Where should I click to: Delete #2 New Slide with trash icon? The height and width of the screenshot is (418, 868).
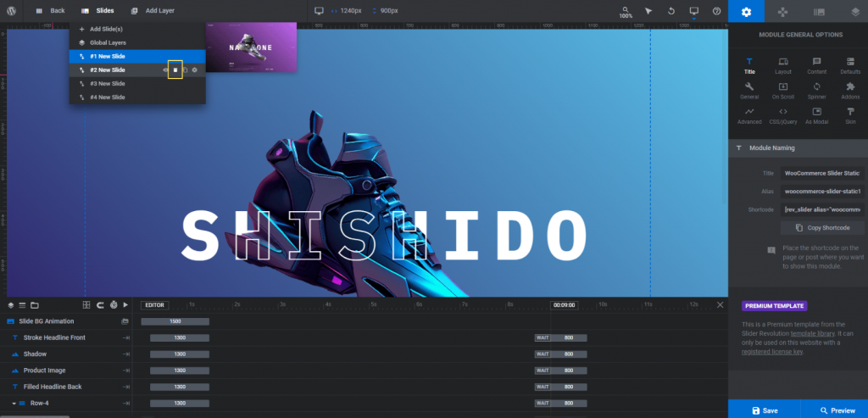[175, 70]
